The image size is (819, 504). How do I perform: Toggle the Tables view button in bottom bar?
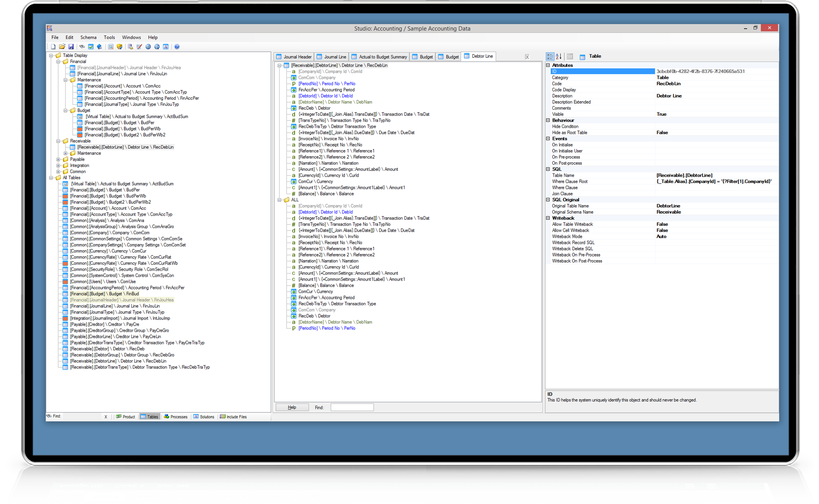(x=150, y=417)
